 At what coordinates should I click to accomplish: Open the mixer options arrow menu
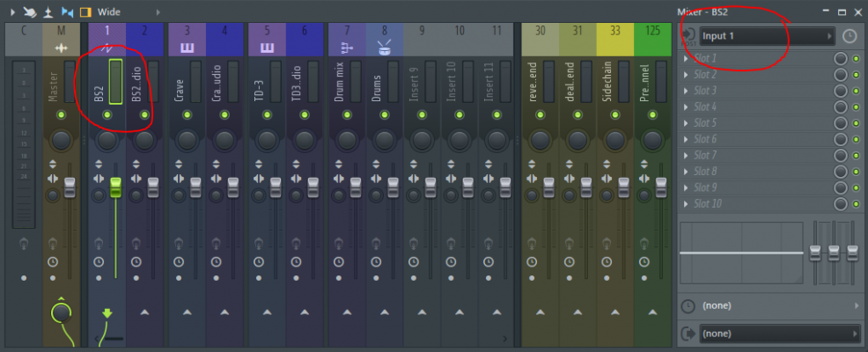pos(12,11)
